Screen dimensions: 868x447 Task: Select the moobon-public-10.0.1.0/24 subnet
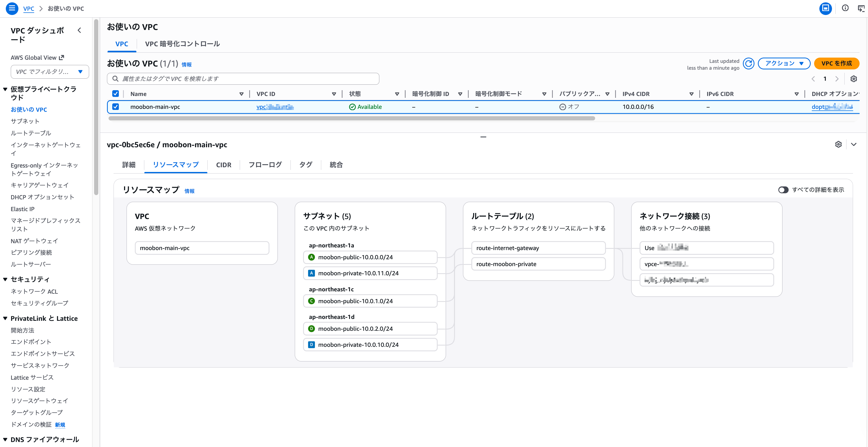pos(370,301)
